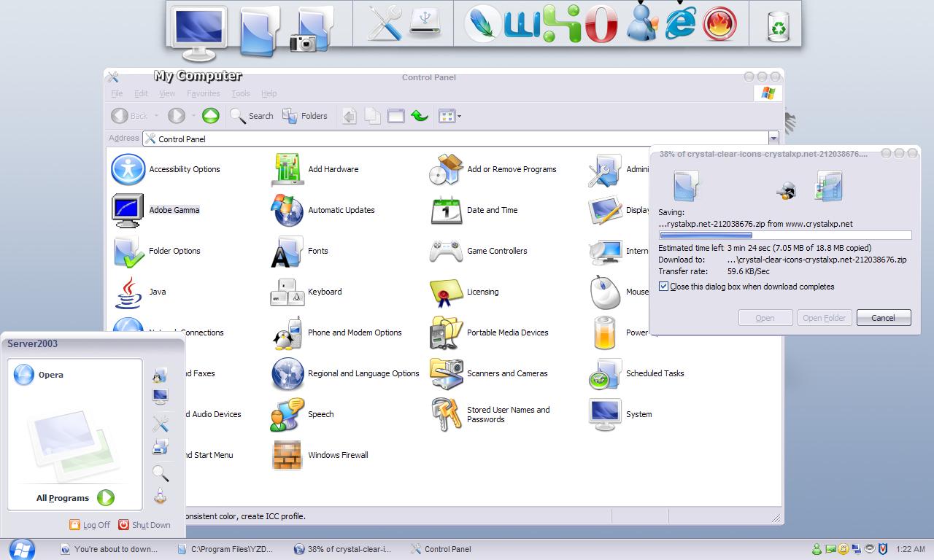Open Add or Remove Programs
This screenshot has width=934, height=560.
pos(446,169)
